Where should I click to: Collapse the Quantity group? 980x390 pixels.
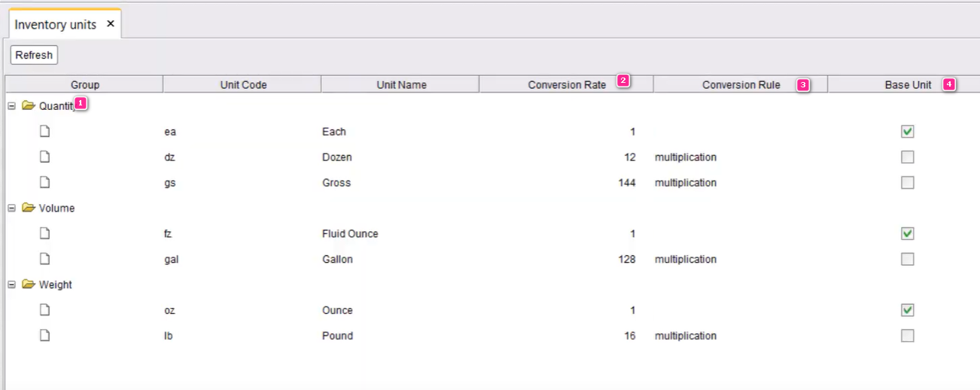(x=11, y=106)
